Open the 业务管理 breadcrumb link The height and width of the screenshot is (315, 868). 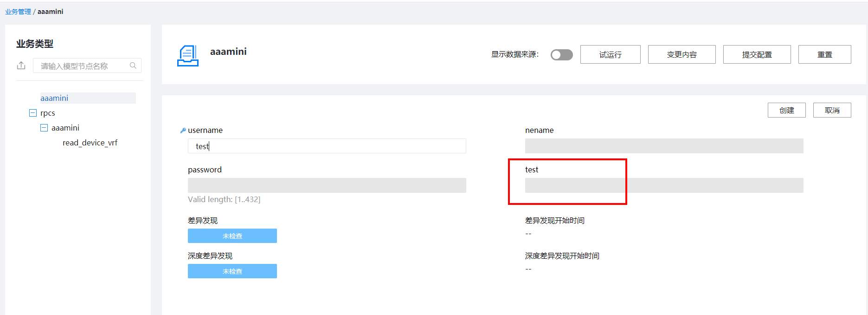(18, 12)
